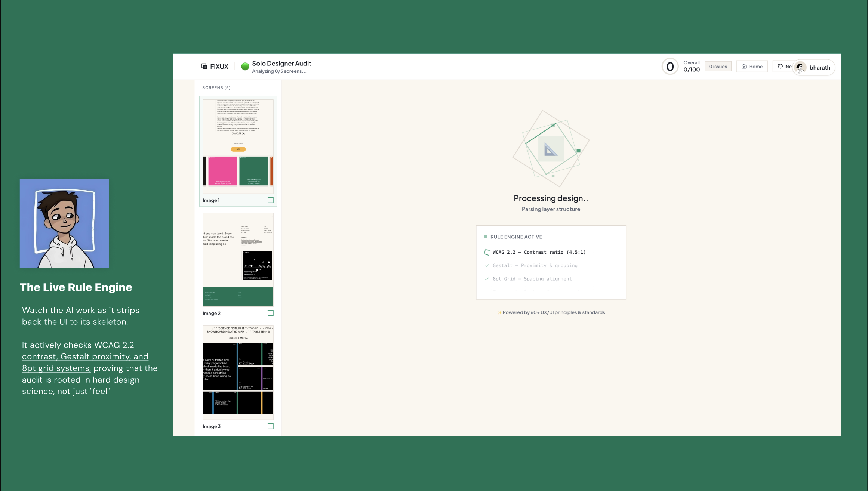Toggle the 8pt Grid spacing alignment checkmark
Viewport: 868px width, 491px height.
(x=487, y=278)
